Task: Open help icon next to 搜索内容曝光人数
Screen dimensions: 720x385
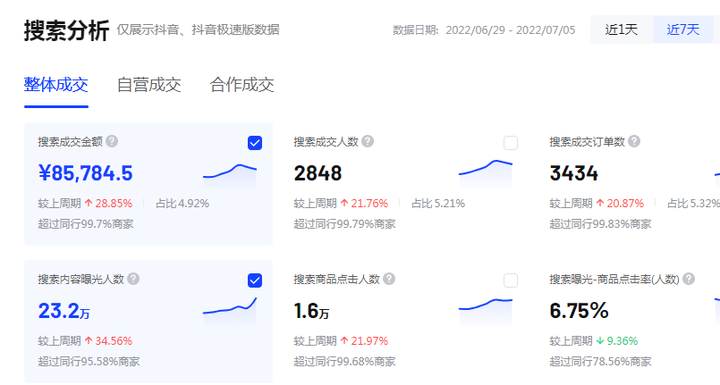Action: click(133, 279)
